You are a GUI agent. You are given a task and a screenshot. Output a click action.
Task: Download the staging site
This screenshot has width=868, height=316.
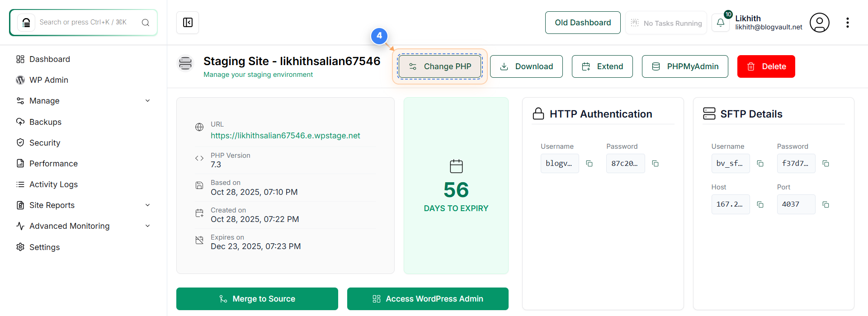coord(526,66)
